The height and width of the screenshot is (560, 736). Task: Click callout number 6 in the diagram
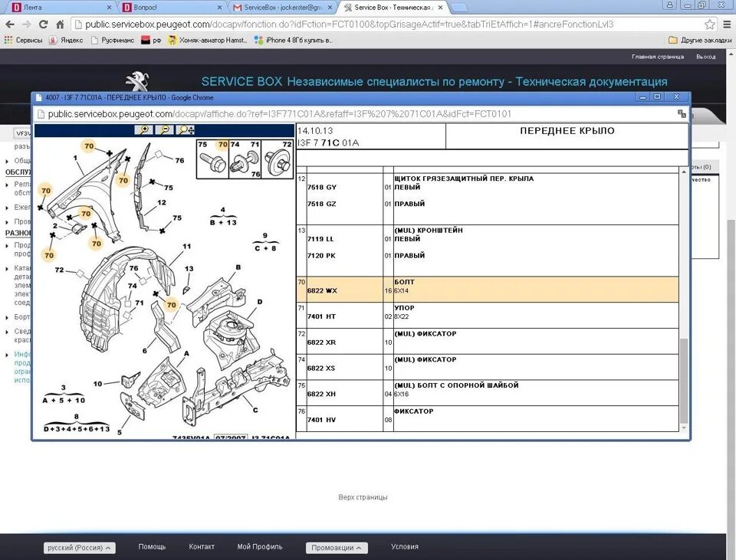145,350
